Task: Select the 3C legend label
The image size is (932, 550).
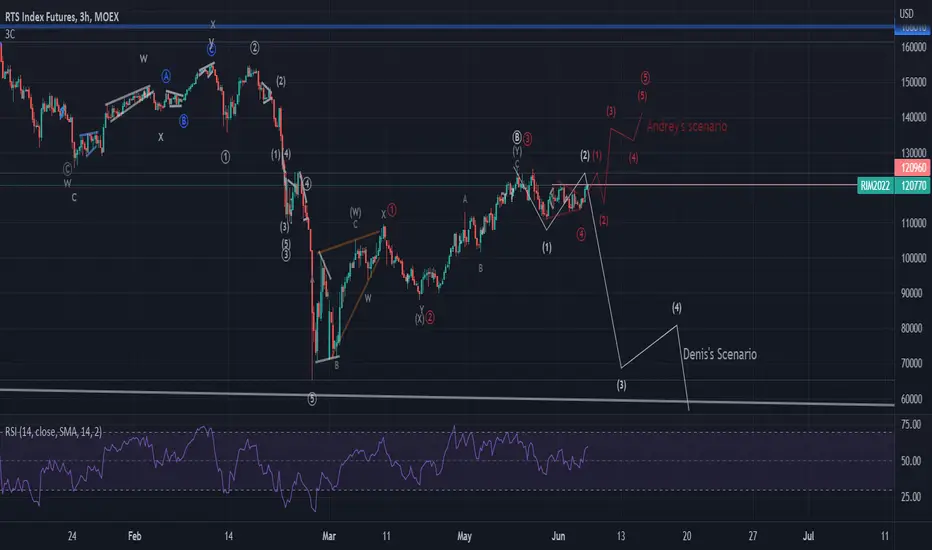Action: [x=10, y=34]
